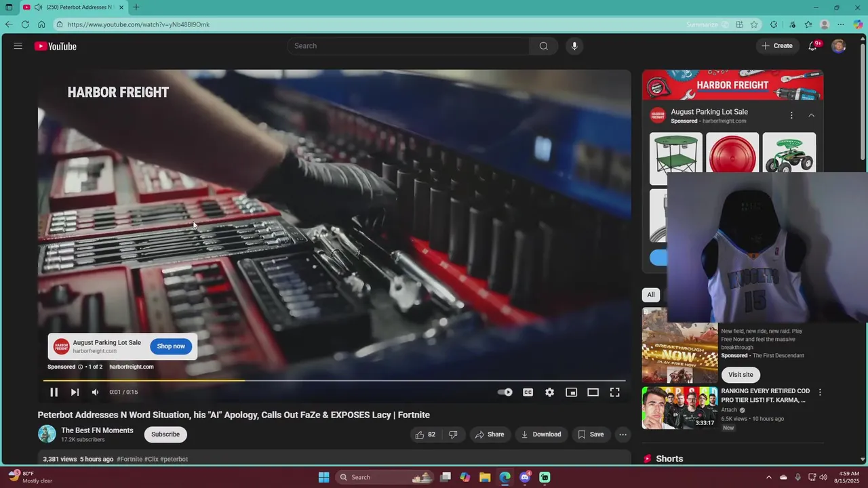868x488 pixels.
Task: Select the Peterbot Addresses tab
Action: click(x=73, y=7)
